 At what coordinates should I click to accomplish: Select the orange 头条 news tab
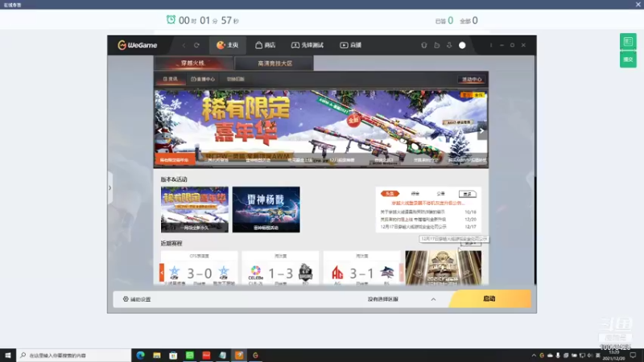coord(390,194)
